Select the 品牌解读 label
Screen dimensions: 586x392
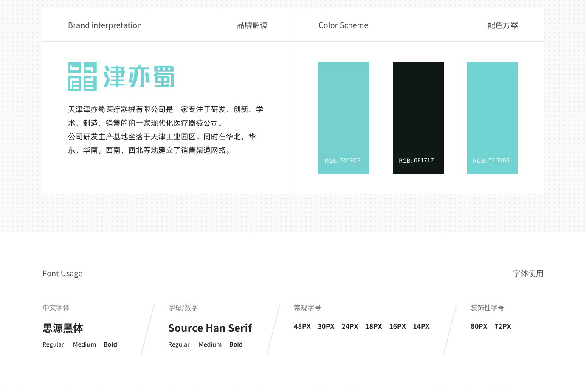point(252,25)
